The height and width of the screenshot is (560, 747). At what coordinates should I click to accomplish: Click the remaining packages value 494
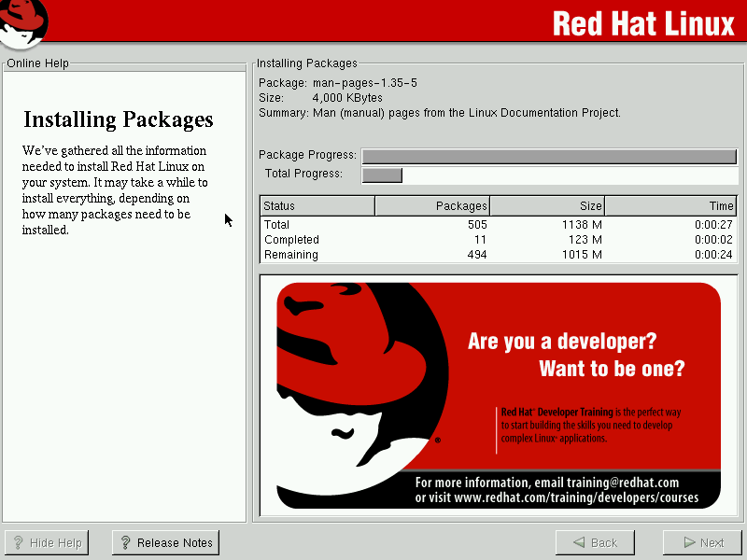477,255
